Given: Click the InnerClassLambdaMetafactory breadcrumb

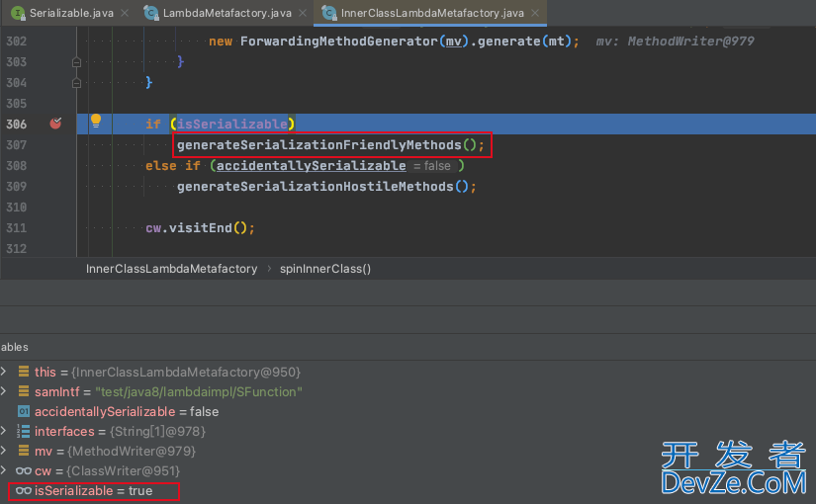Looking at the screenshot, I should tap(172, 269).
